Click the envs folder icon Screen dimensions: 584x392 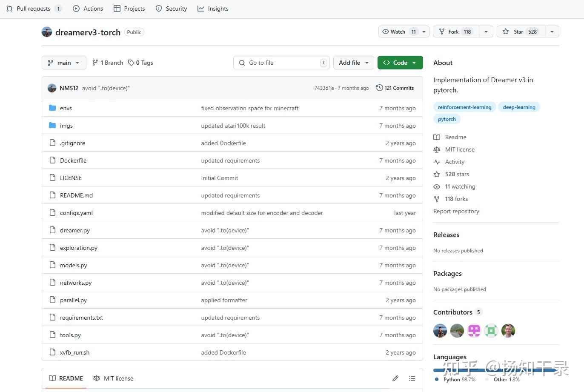pyautogui.click(x=52, y=108)
